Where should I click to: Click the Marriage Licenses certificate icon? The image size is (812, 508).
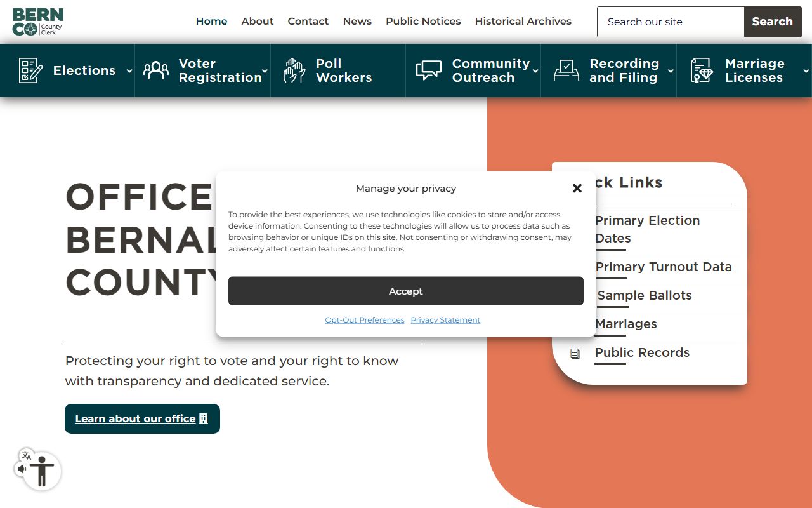(x=702, y=70)
